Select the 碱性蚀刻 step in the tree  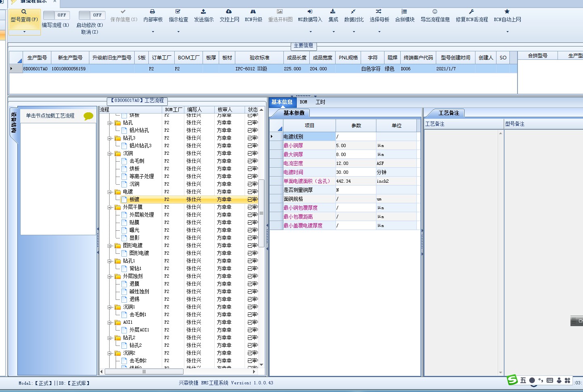pos(139,292)
